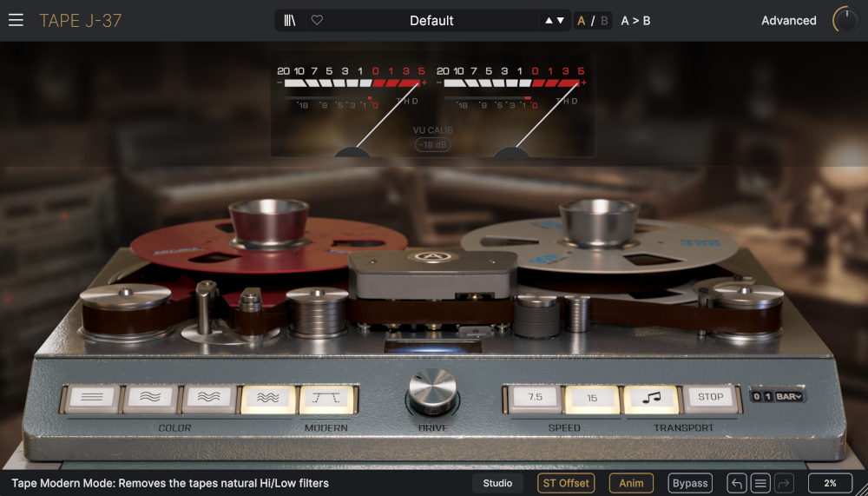Select previous preset with up arrow

[549, 21]
